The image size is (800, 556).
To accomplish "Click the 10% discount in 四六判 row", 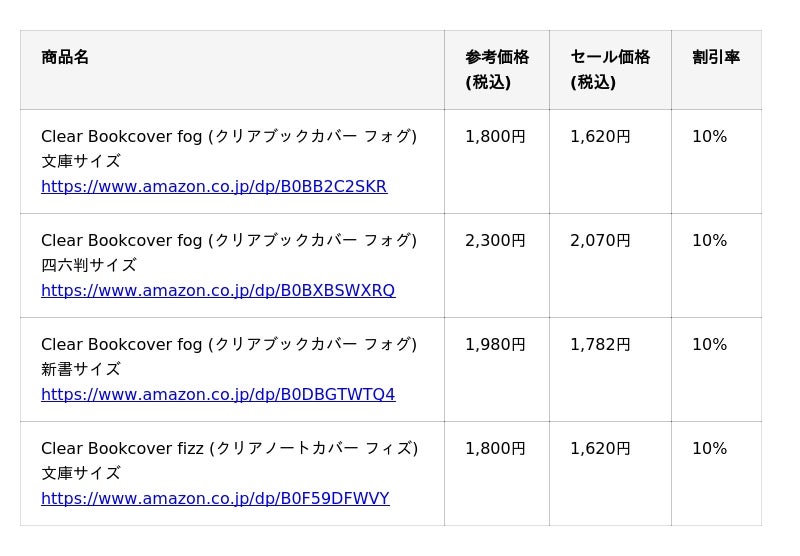I will (709, 241).
